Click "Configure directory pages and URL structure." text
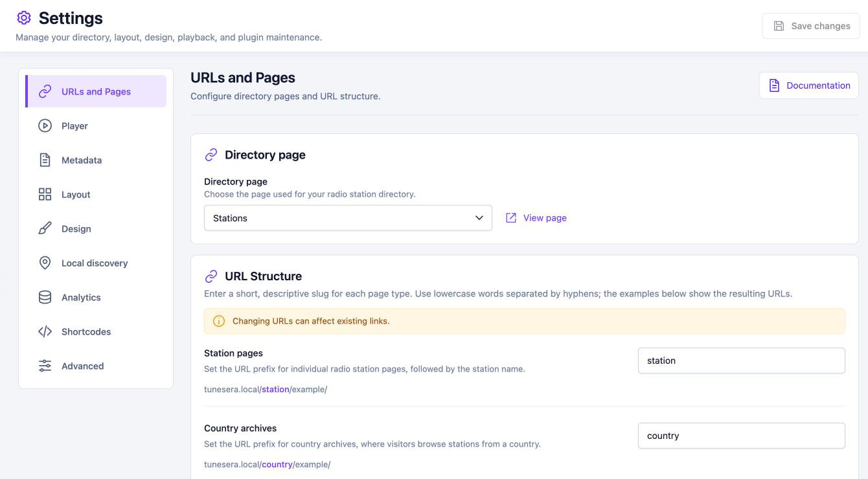Screen dimensions: 868x479 [x=286, y=96]
